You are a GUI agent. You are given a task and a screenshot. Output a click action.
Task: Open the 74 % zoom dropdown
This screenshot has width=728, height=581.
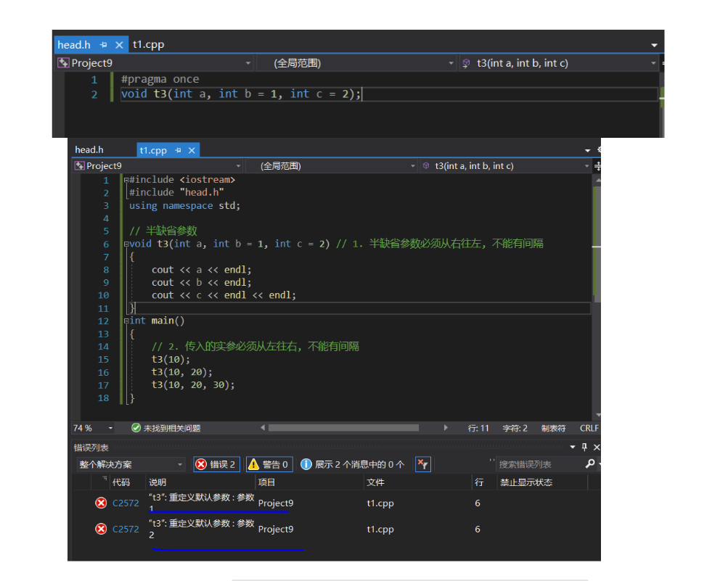(110, 429)
